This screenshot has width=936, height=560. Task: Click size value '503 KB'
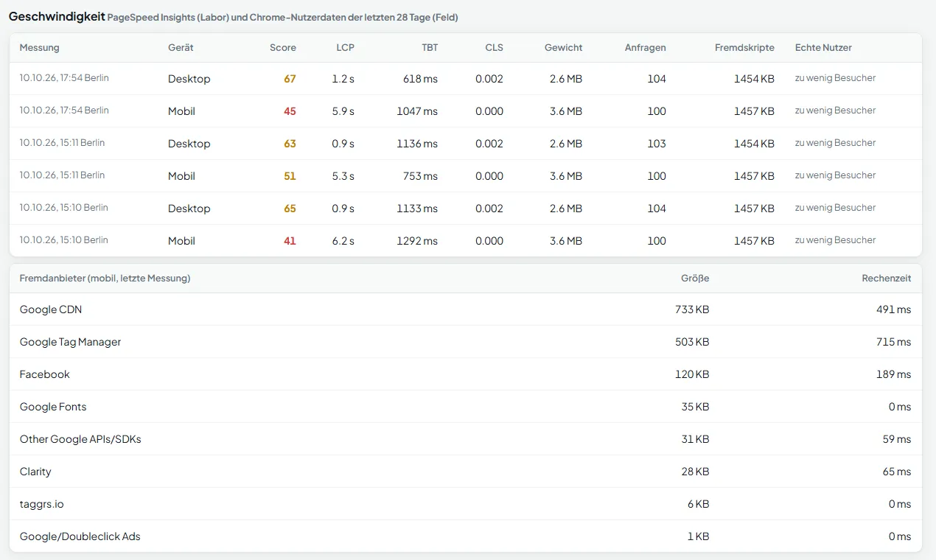(x=692, y=342)
